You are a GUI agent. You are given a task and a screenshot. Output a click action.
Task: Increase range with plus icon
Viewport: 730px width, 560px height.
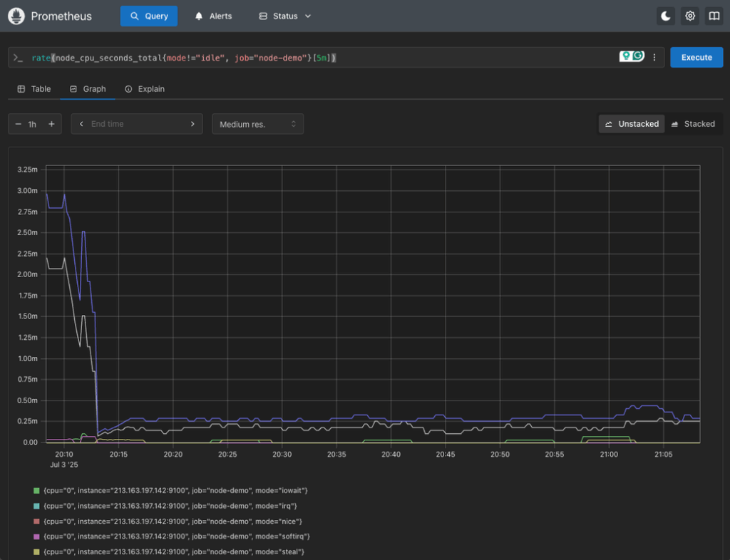click(x=51, y=124)
